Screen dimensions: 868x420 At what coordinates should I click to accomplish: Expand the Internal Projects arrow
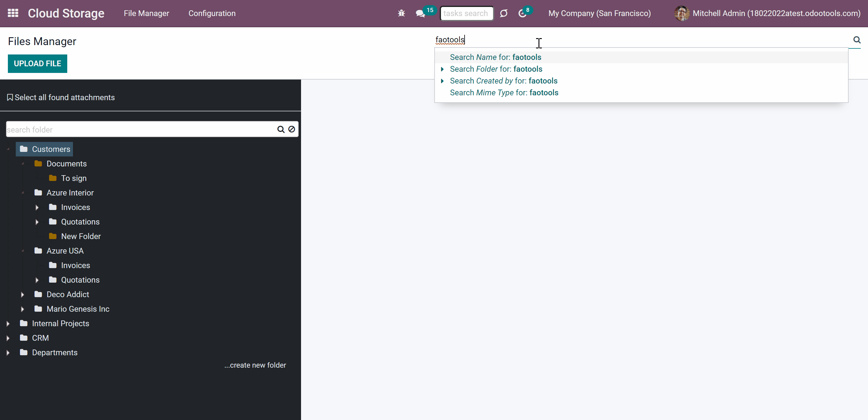coord(8,323)
